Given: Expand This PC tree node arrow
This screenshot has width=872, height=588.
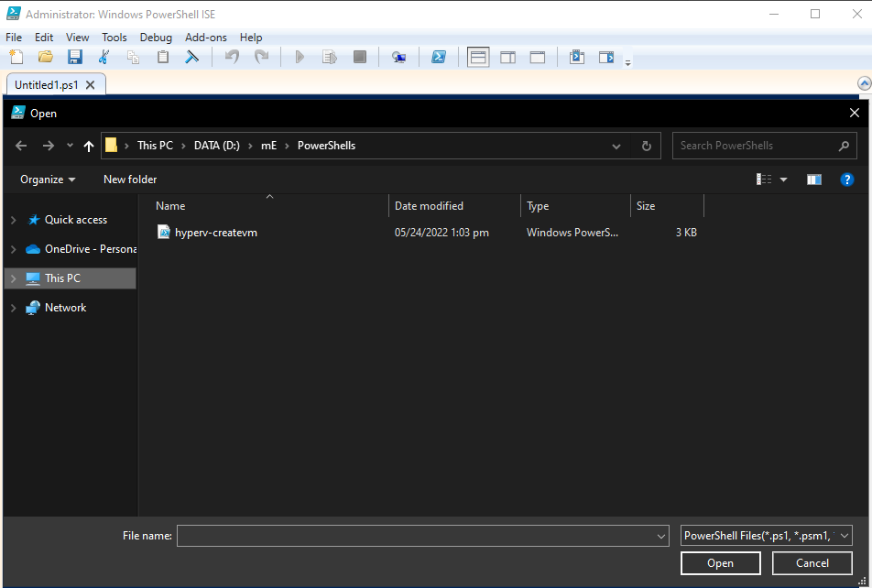Looking at the screenshot, I should click(x=14, y=278).
